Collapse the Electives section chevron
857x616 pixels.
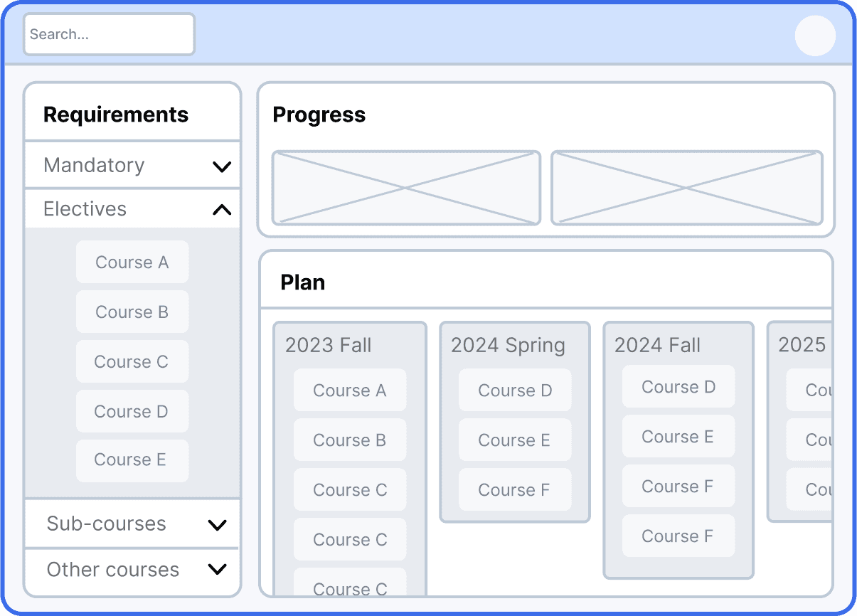222,210
